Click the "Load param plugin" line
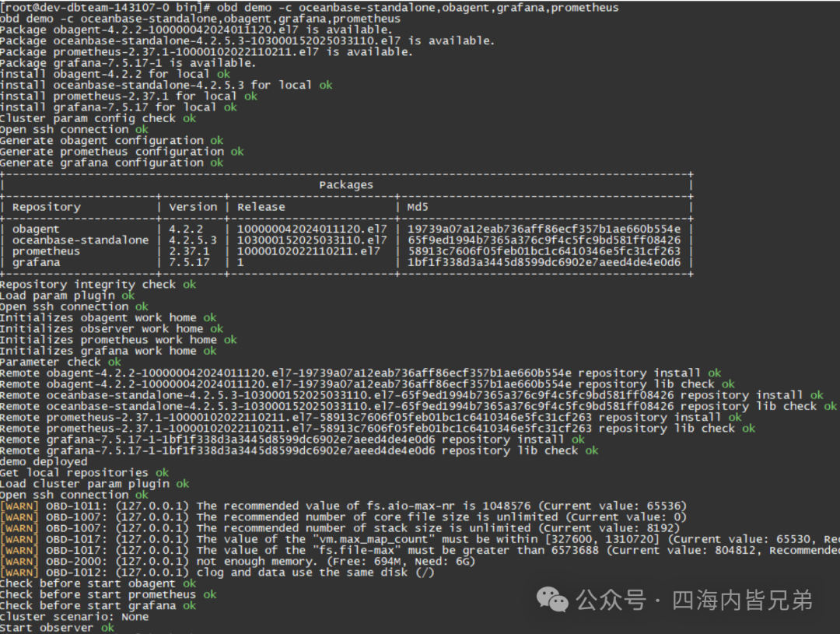The height and width of the screenshot is (634, 840). coord(68,296)
